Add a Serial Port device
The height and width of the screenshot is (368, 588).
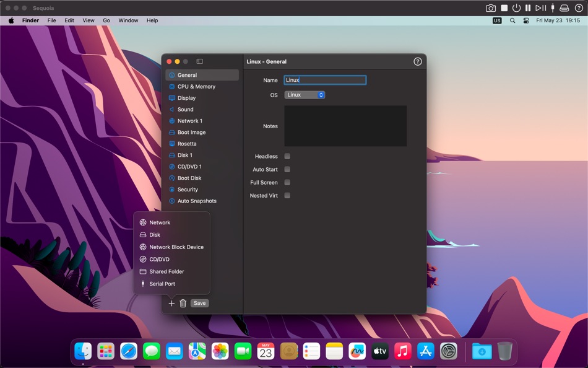tap(162, 284)
